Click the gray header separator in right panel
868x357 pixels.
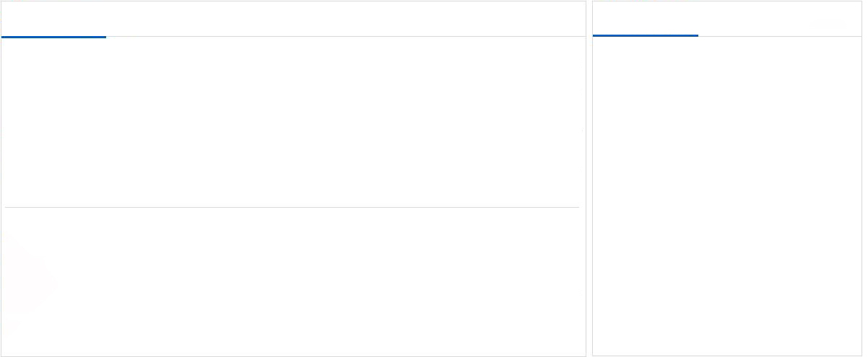click(780, 35)
